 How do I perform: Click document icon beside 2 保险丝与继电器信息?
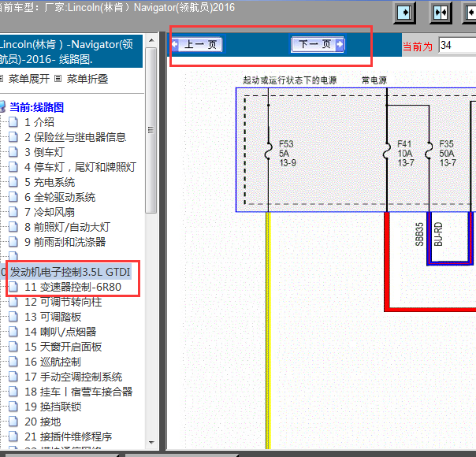13,136
